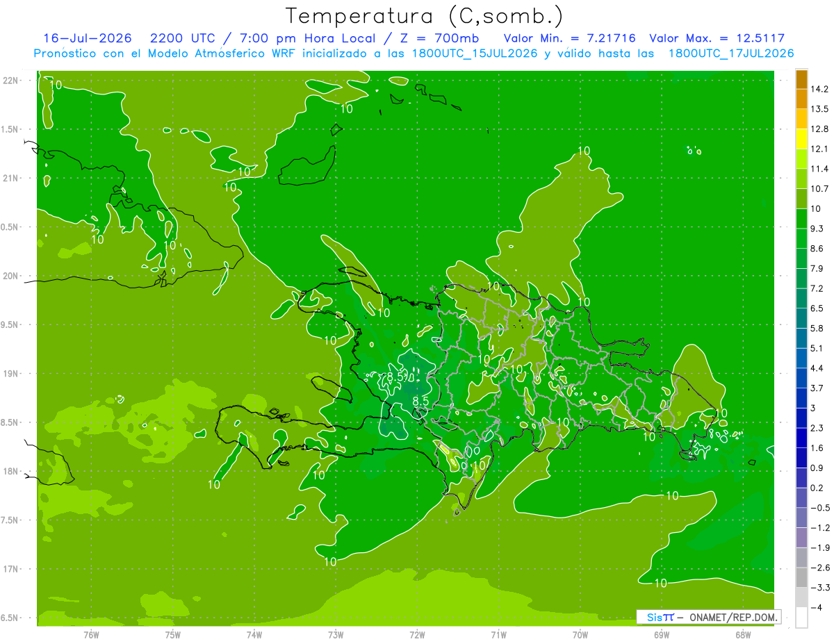834x644 pixels.
Task: Click the '72W' longitude axis label
Action: [x=417, y=634]
